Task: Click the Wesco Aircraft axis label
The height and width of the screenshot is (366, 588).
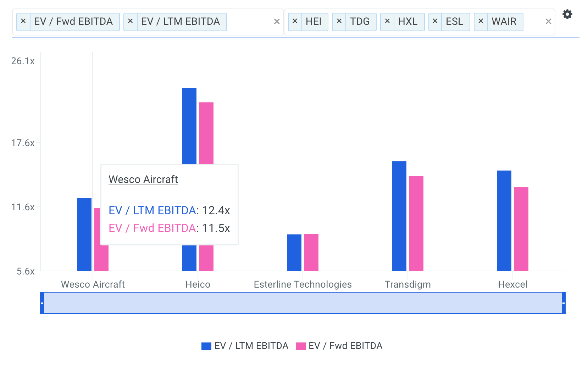Action: click(93, 284)
